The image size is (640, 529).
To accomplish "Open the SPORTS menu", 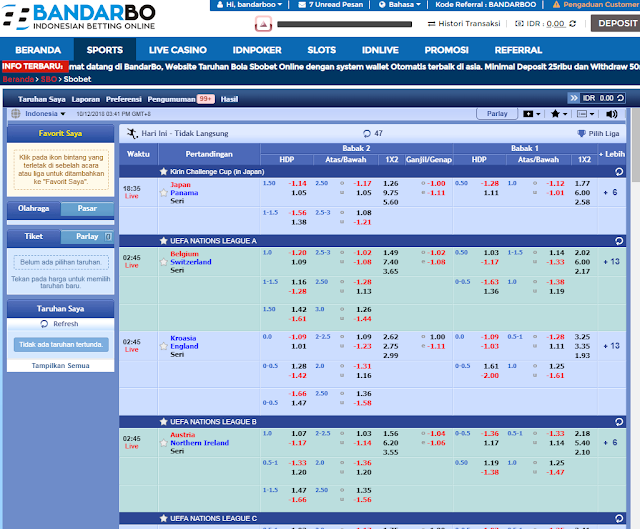I will (104, 50).
